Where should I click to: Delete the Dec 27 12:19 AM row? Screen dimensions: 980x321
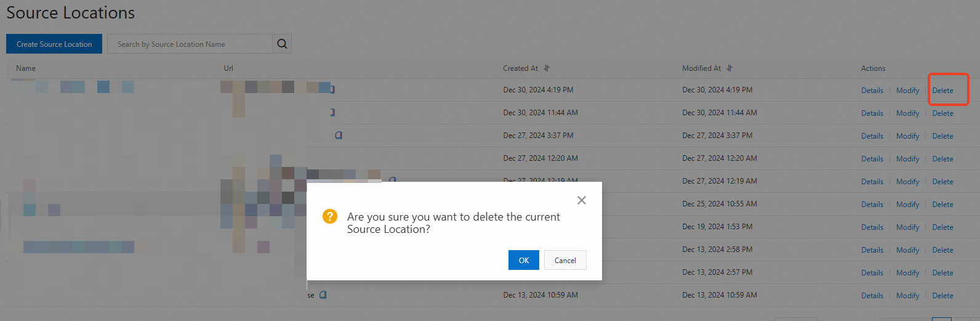point(942,182)
